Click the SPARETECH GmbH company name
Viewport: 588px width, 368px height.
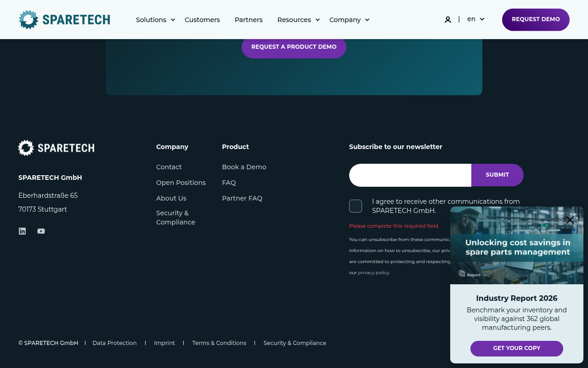coord(50,178)
